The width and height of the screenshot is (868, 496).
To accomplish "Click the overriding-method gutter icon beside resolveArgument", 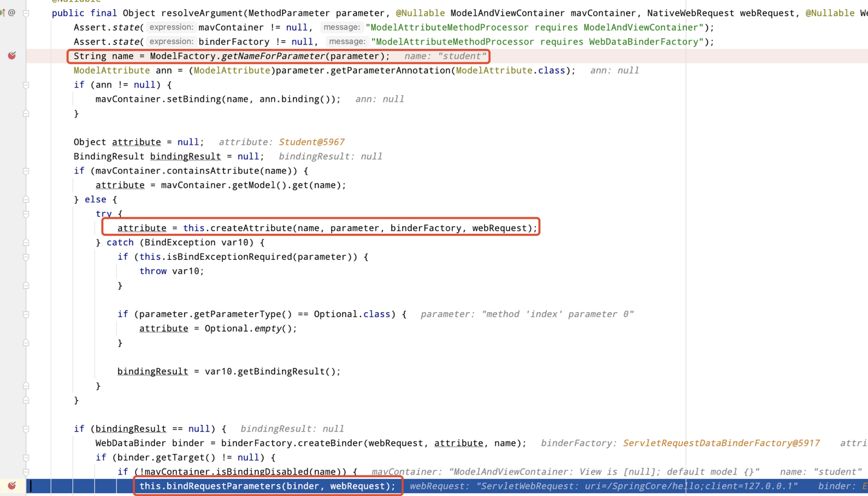I will [3, 13].
